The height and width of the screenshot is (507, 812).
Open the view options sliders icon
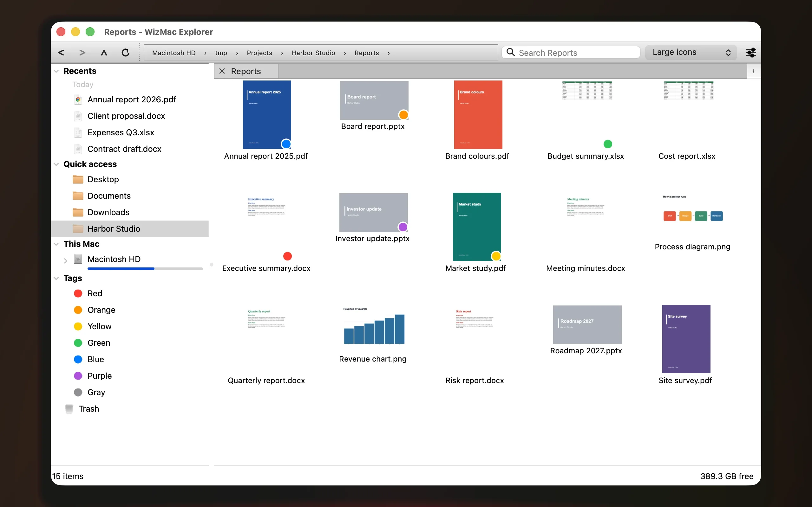[x=750, y=53]
